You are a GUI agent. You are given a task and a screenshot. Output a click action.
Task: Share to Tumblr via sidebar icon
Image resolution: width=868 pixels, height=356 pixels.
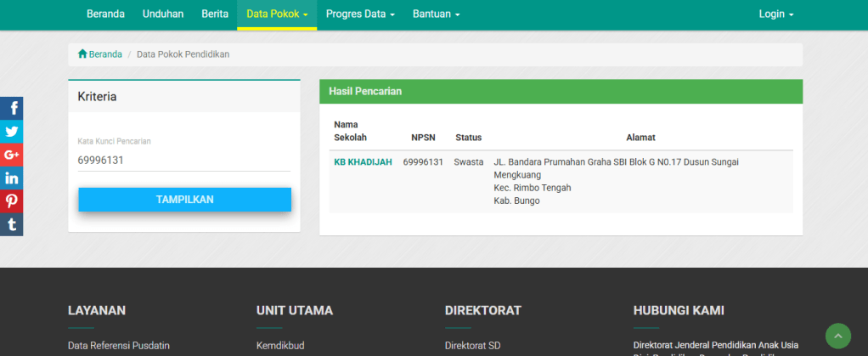pyautogui.click(x=11, y=224)
